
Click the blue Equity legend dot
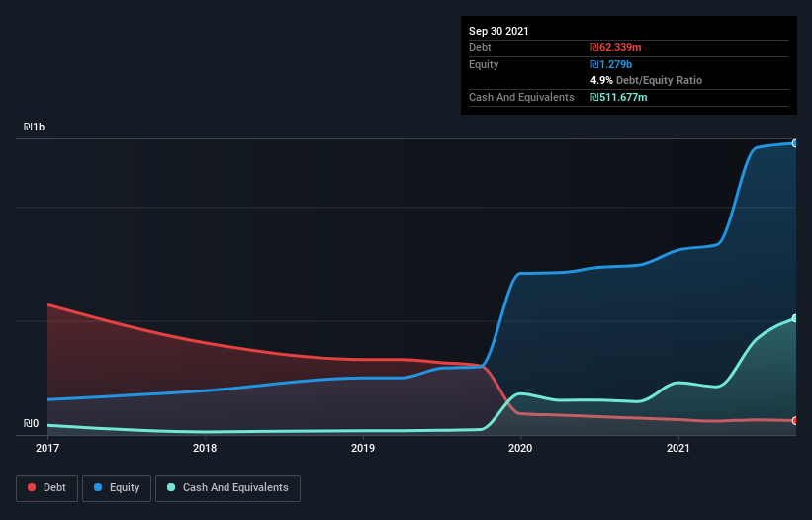pyautogui.click(x=98, y=487)
